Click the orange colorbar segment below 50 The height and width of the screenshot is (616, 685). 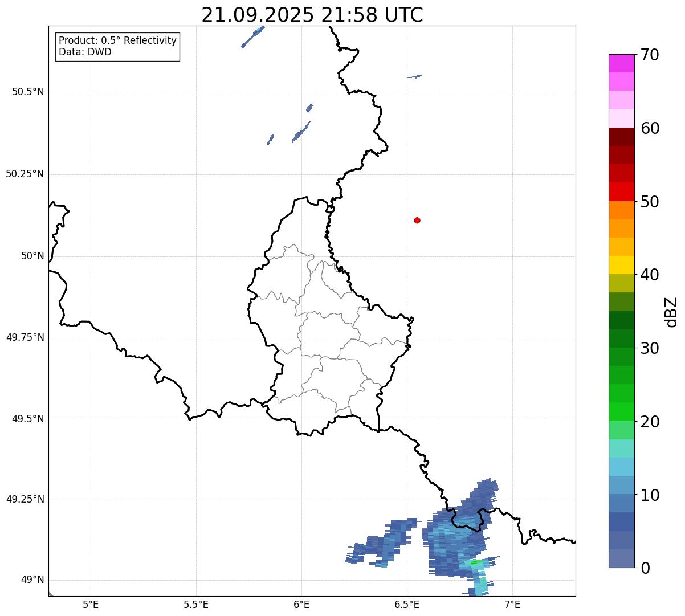(622, 210)
